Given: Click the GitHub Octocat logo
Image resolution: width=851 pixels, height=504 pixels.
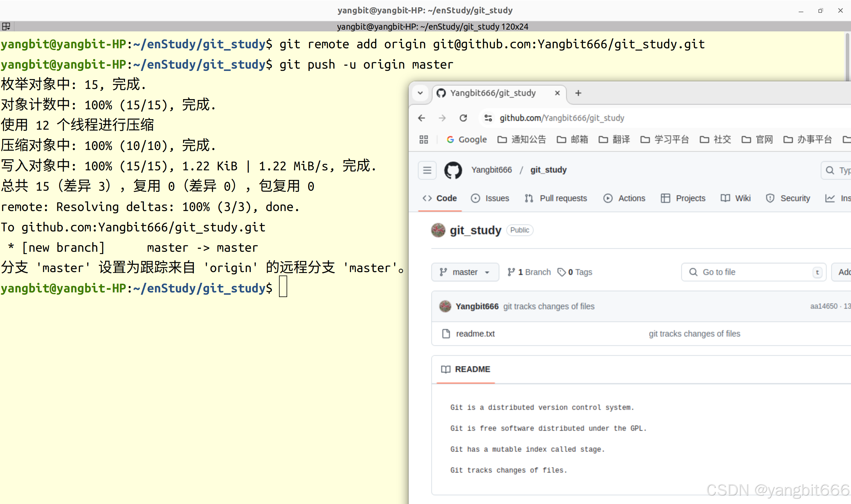Looking at the screenshot, I should pos(453,170).
